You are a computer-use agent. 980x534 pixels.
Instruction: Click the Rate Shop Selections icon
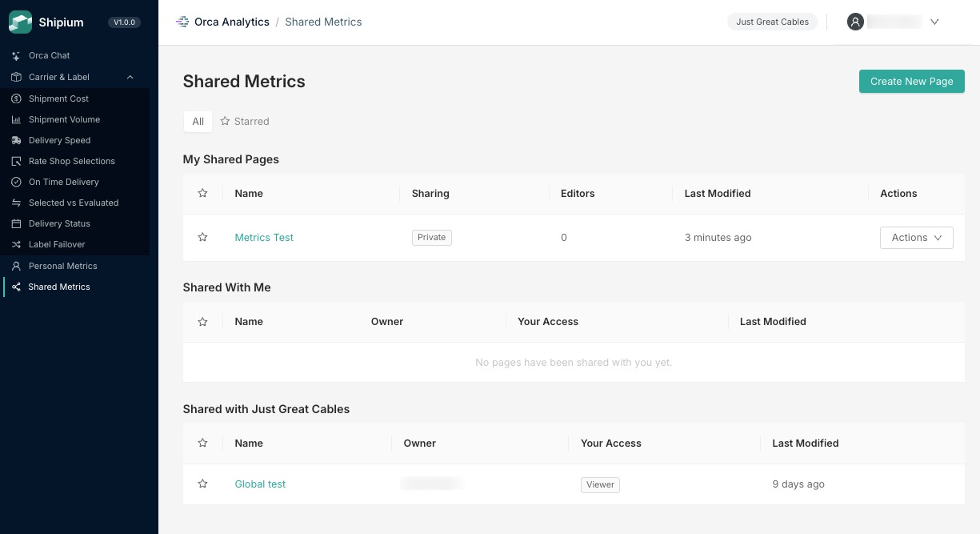coord(16,161)
